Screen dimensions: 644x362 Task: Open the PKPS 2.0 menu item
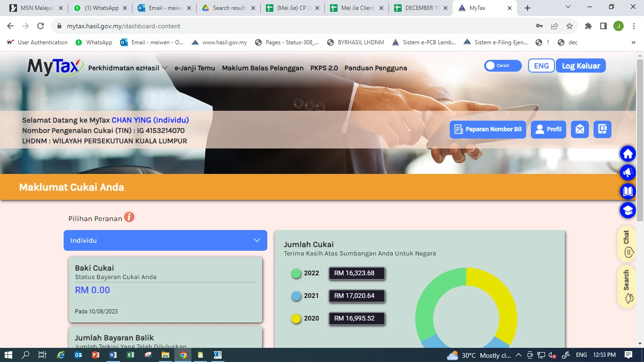[324, 68]
